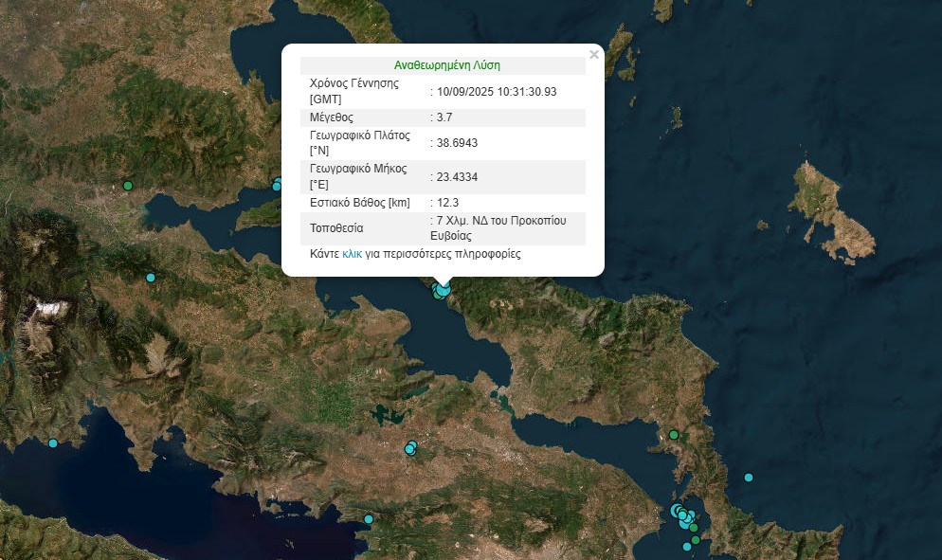Click the latitude value 38.6943
This screenshot has width=942, height=560.
(456, 142)
